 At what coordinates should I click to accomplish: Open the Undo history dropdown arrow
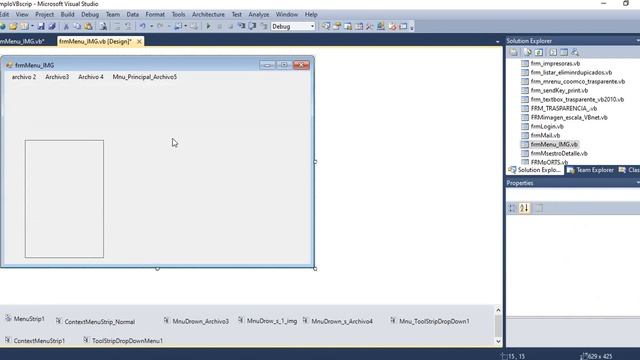pyautogui.click(x=151, y=27)
